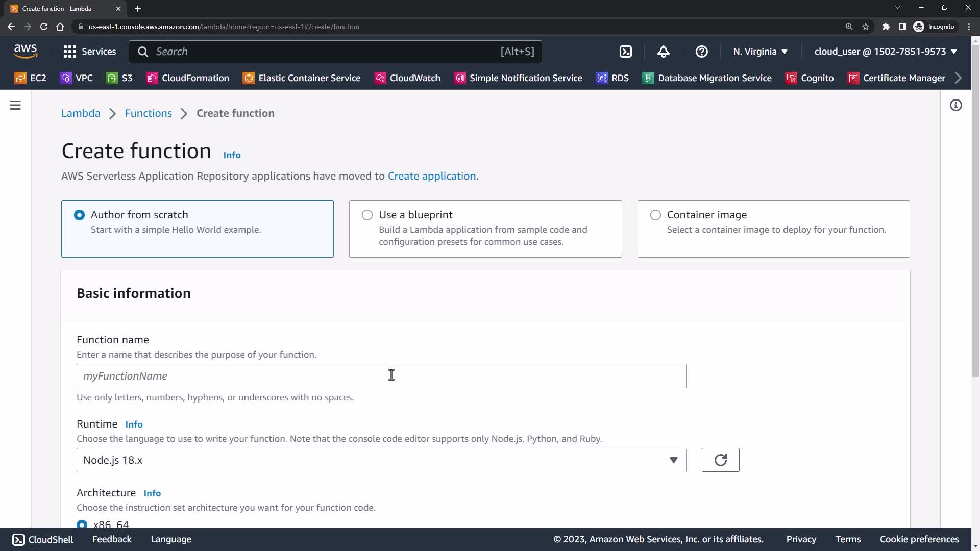Image resolution: width=980 pixels, height=551 pixels.
Task: Open the info panel icon at right
Action: click(x=955, y=105)
